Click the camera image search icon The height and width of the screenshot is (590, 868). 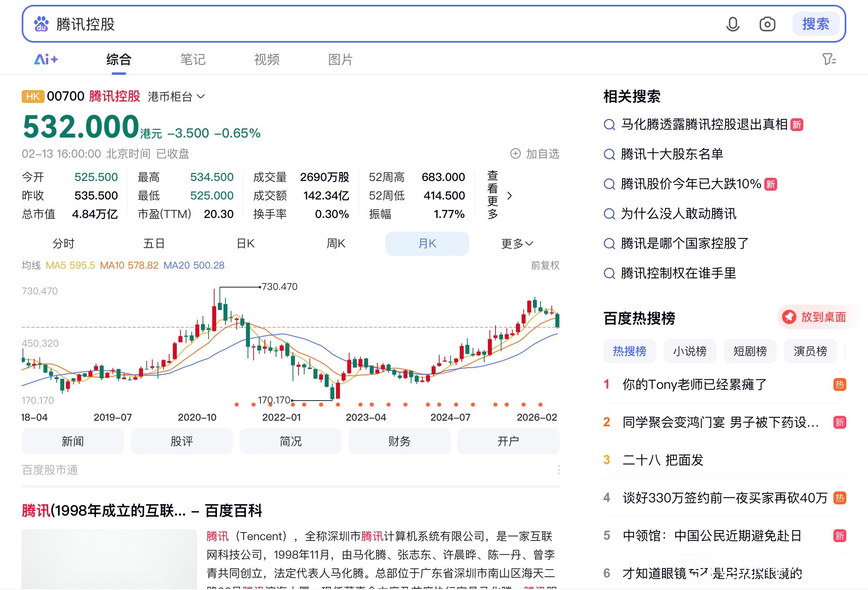click(767, 24)
